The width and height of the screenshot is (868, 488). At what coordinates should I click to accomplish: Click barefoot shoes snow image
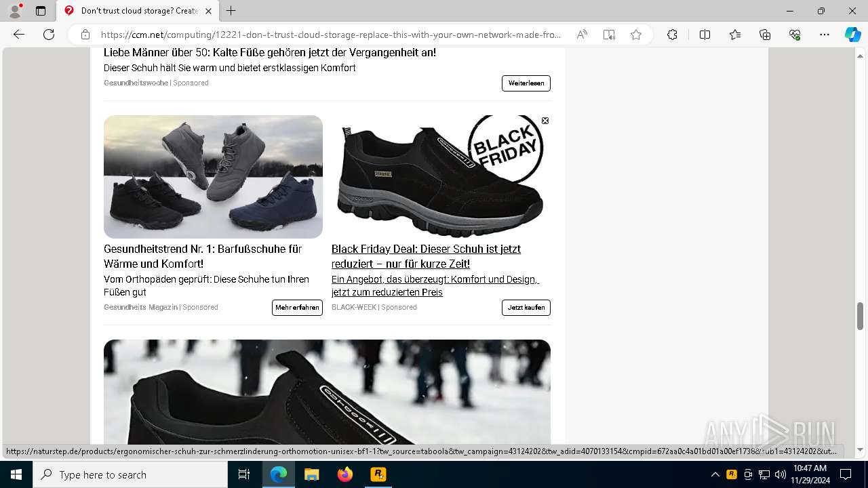(213, 177)
